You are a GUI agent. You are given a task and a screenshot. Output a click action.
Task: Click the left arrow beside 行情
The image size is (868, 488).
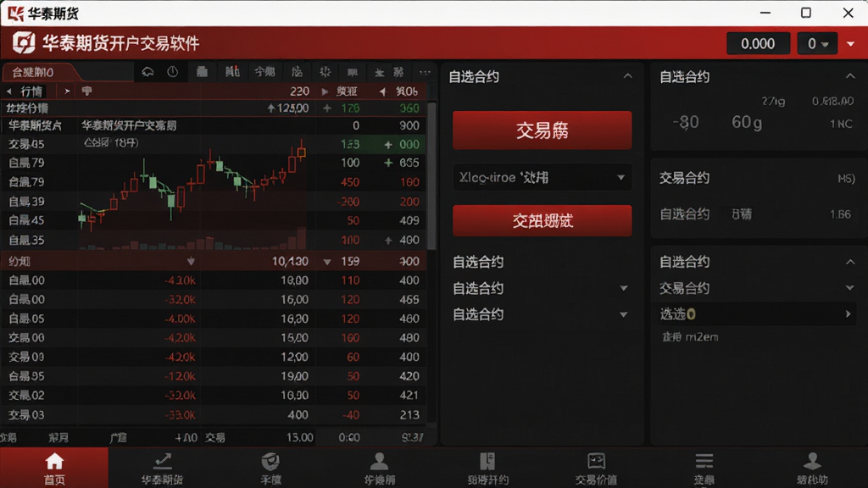tap(8, 91)
